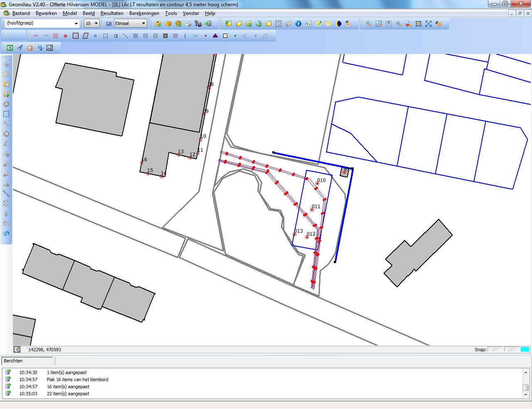Screen dimensions: 532x409
Task: Click message log scrollbar up arrow
Action: 526,372
